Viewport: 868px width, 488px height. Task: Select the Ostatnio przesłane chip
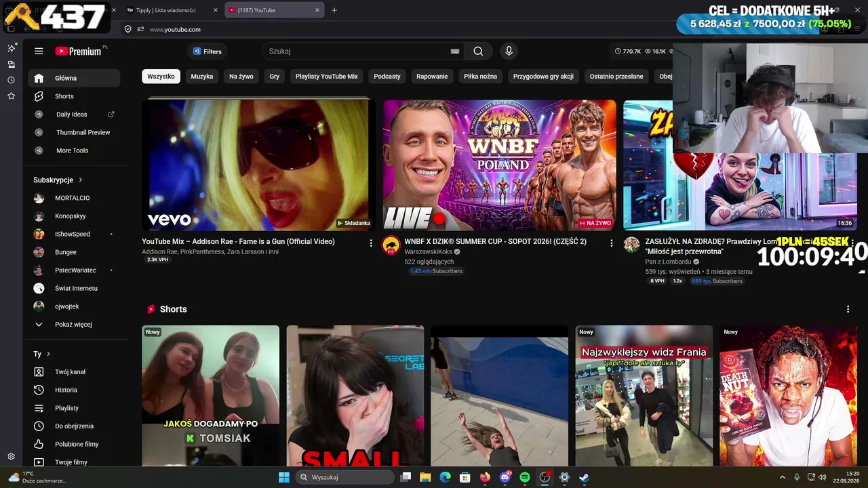[616, 77]
